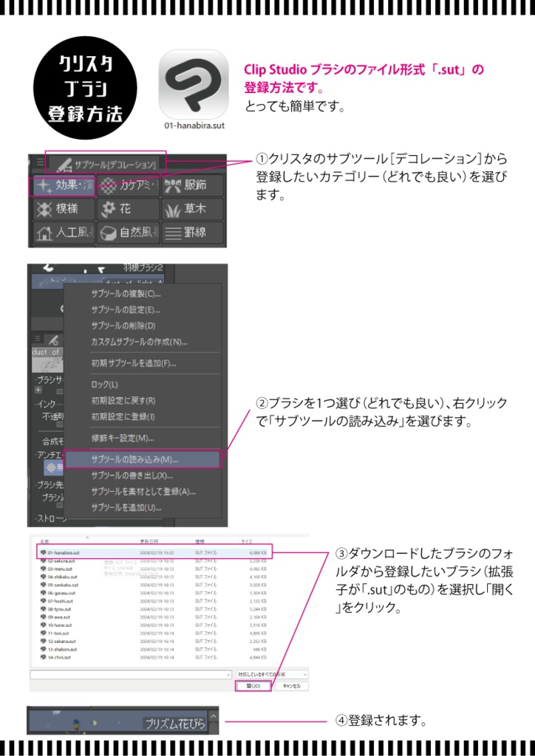
Task: Choose サブツールの読み込み(M)... import entry
Action: point(143,459)
